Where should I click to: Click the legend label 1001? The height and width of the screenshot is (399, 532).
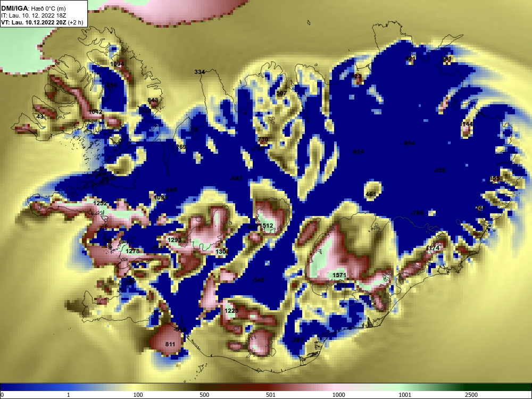click(405, 395)
